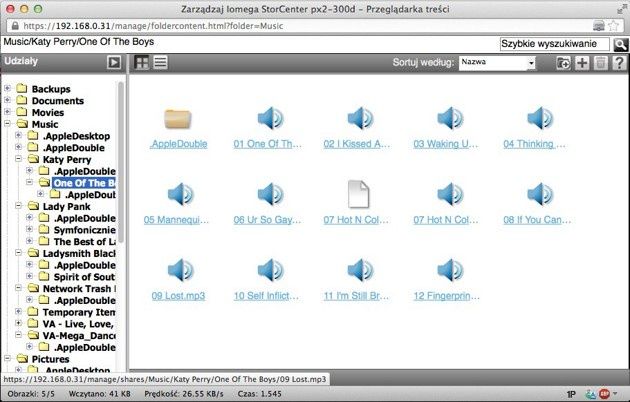Click the speaker icon for 04 Thinking…
The image size is (630, 402).
540,118
